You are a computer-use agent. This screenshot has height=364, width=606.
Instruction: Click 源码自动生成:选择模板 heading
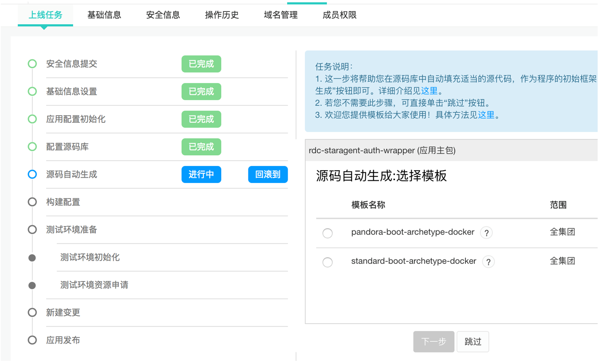coord(381,175)
